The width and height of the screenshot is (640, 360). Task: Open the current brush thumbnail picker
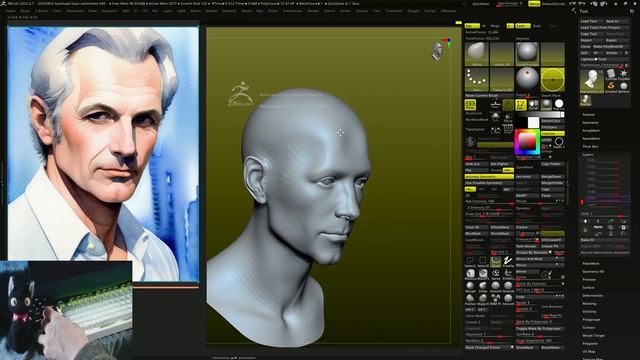click(x=476, y=54)
